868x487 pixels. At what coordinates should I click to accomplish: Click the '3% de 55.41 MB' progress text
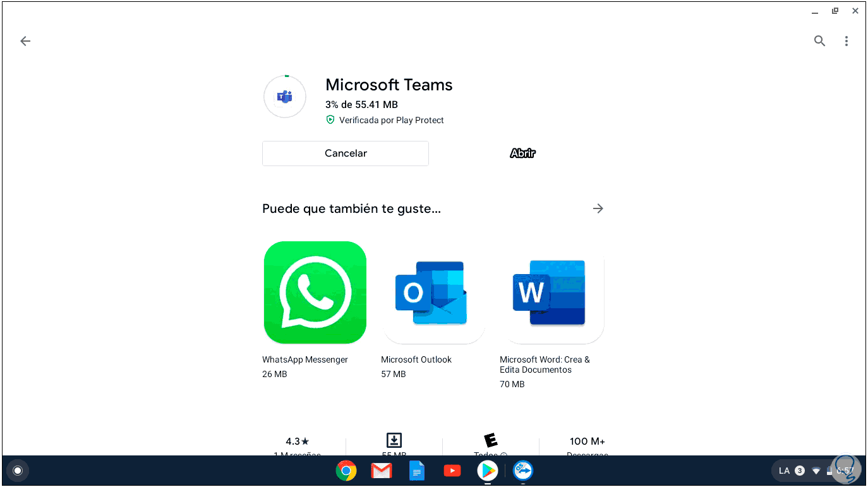point(361,104)
